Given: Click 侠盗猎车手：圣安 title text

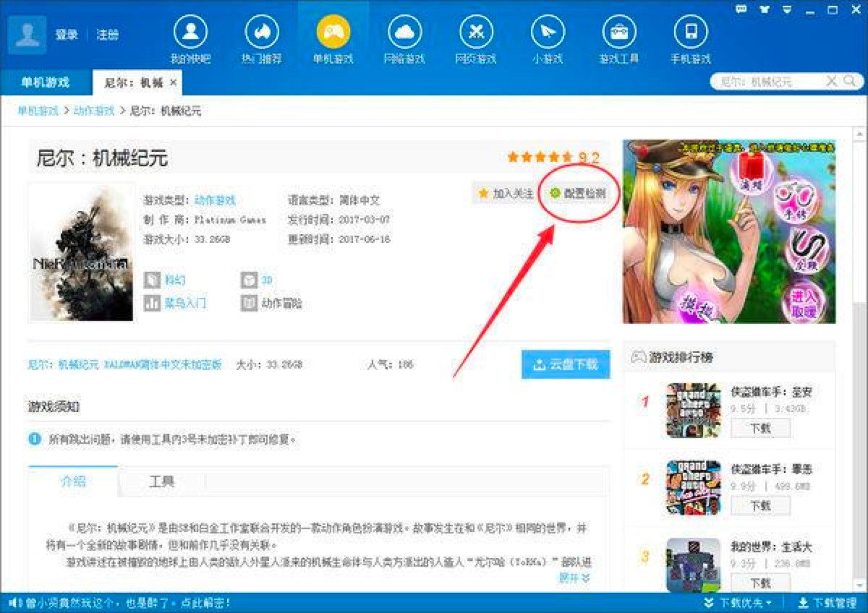Looking at the screenshot, I should pyautogui.click(x=771, y=393).
